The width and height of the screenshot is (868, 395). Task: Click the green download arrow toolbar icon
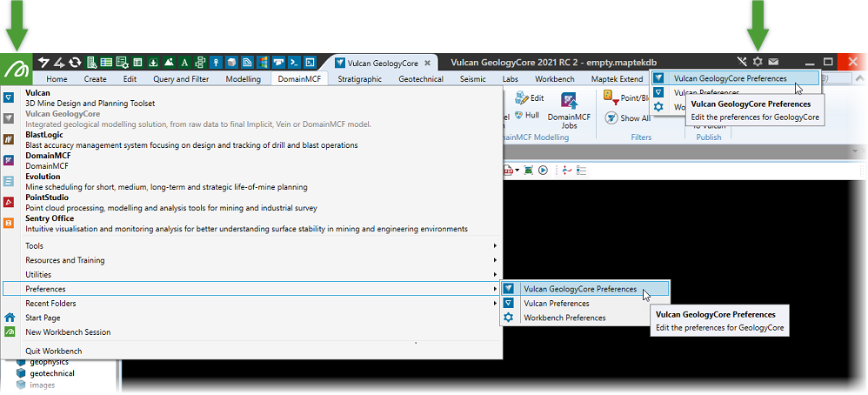point(153,63)
